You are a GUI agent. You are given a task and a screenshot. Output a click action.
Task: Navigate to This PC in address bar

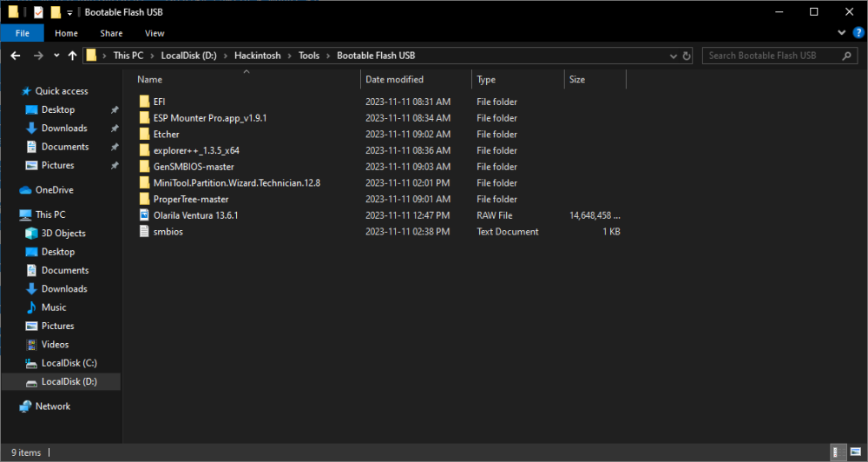128,56
